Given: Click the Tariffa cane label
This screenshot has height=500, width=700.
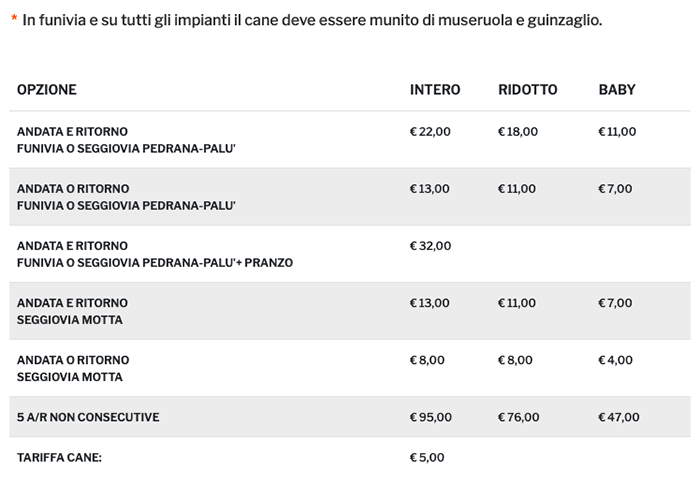Looking at the screenshot, I should [x=59, y=457].
